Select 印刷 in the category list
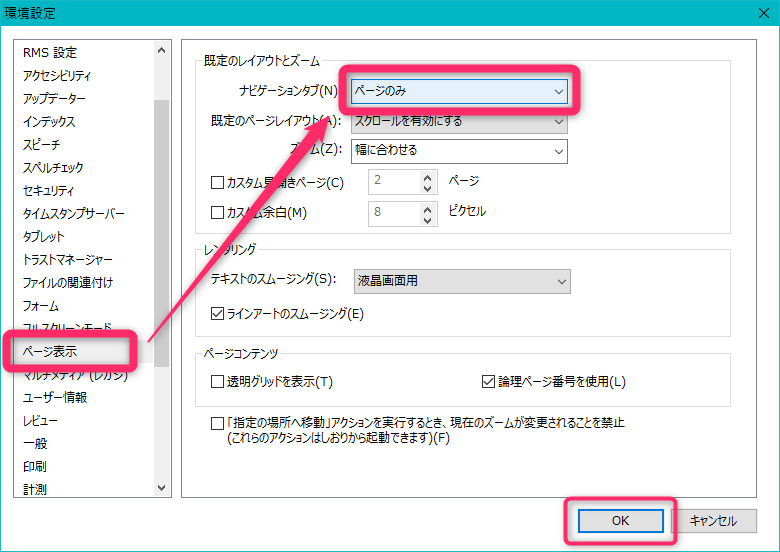 tap(34, 467)
